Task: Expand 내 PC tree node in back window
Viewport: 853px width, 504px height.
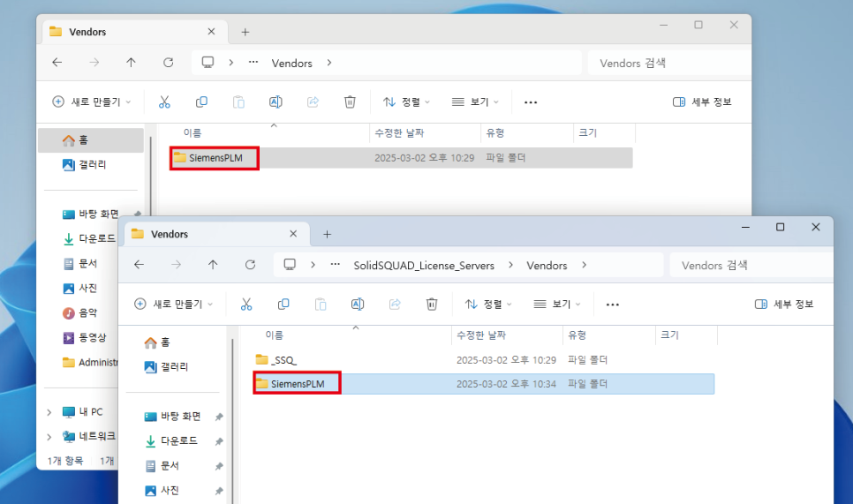Action: coord(49,412)
